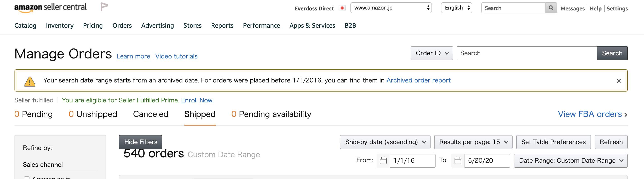This screenshot has height=179, width=644.
Task: Open the Order ID search type dropdown
Action: (431, 53)
